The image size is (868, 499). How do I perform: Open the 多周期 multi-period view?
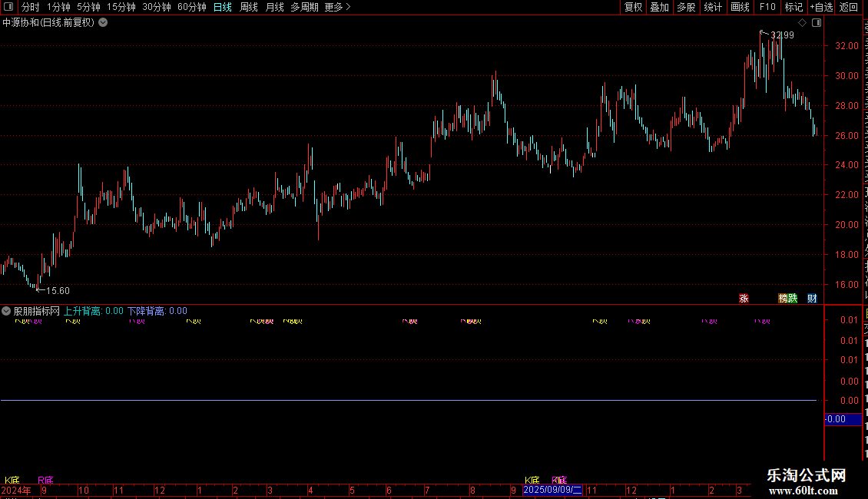pyautogui.click(x=304, y=7)
